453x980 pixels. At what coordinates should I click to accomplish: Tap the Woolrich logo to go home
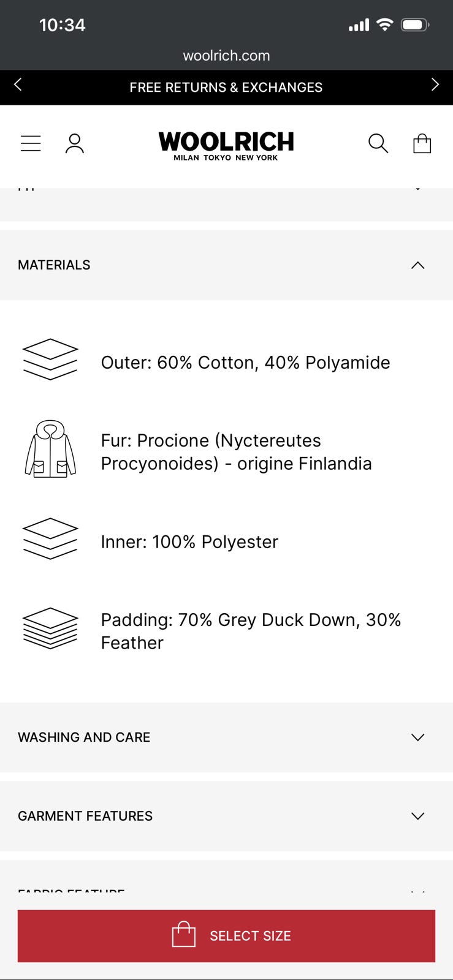click(x=226, y=146)
